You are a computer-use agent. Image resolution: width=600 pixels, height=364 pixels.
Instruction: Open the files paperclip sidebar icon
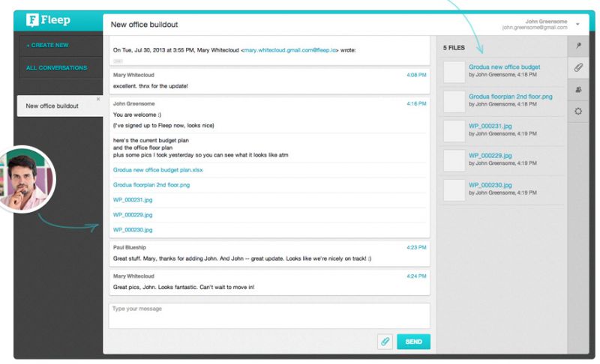578,67
